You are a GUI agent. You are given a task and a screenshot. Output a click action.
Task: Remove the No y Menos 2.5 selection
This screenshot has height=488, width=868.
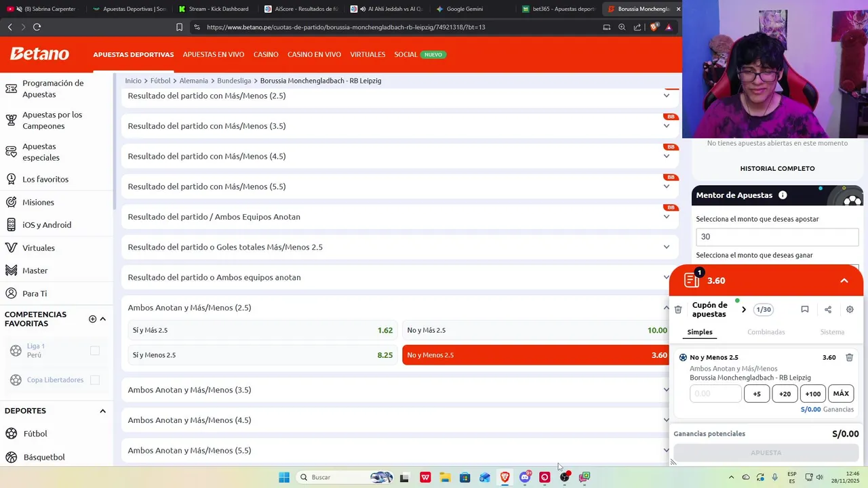[x=849, y=357]
